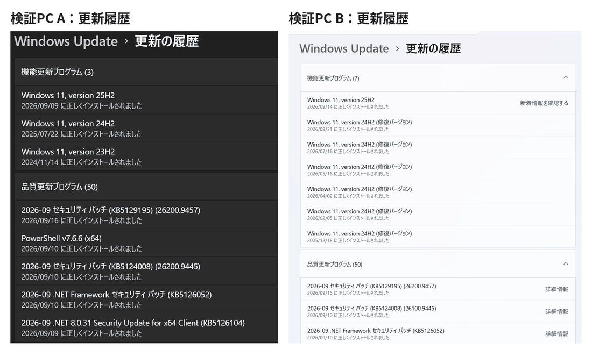
Task: Collapse 機能更新プログラム (7) chevron on PC B
Action: (x=566, y=77)
